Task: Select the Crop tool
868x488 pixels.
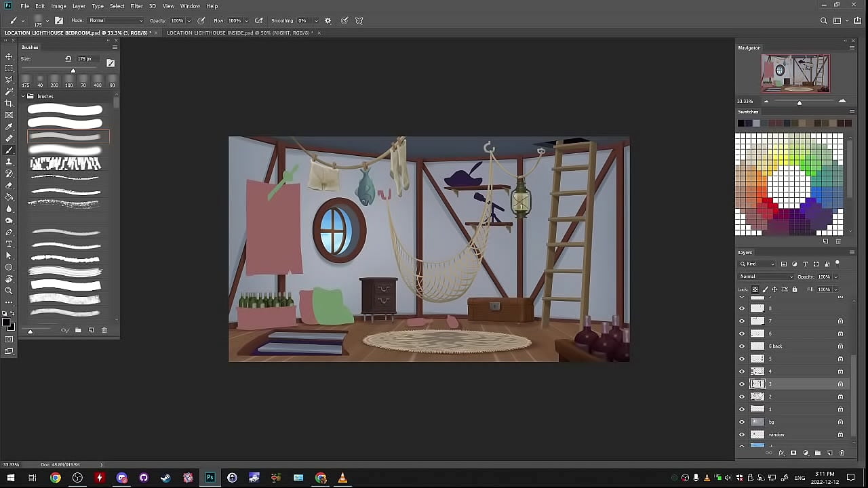Action: tap(9, 103)
